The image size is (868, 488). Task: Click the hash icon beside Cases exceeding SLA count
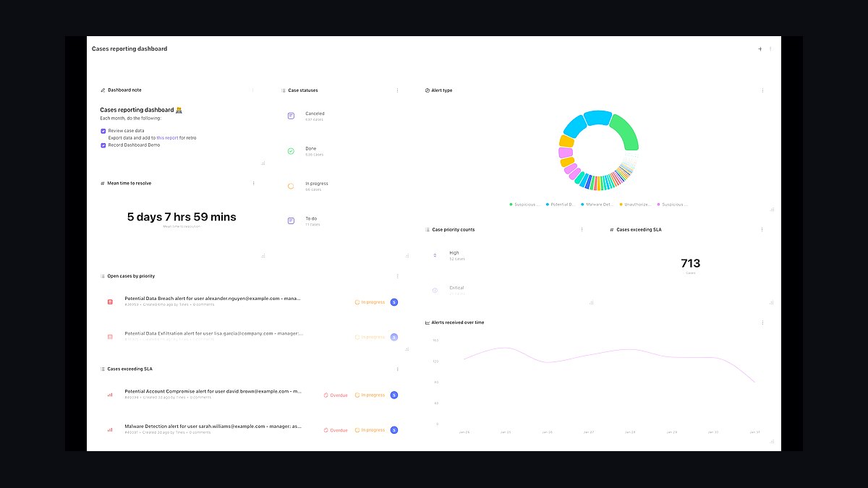[611, 229]
